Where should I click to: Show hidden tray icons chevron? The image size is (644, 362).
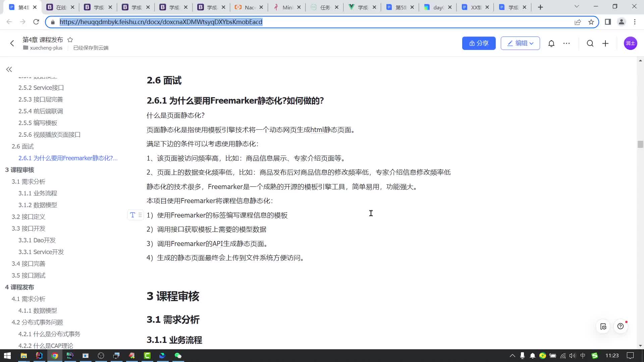tap(512, 356)
